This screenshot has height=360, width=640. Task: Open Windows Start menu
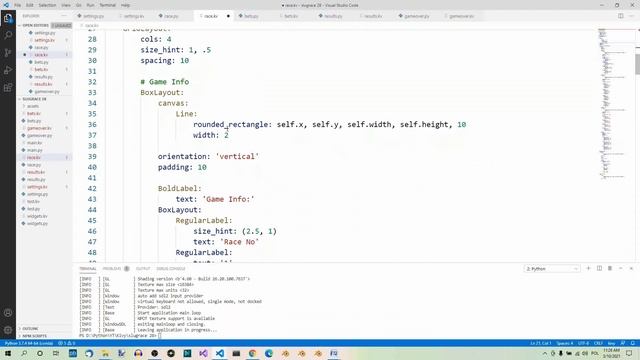coord(8,353)
